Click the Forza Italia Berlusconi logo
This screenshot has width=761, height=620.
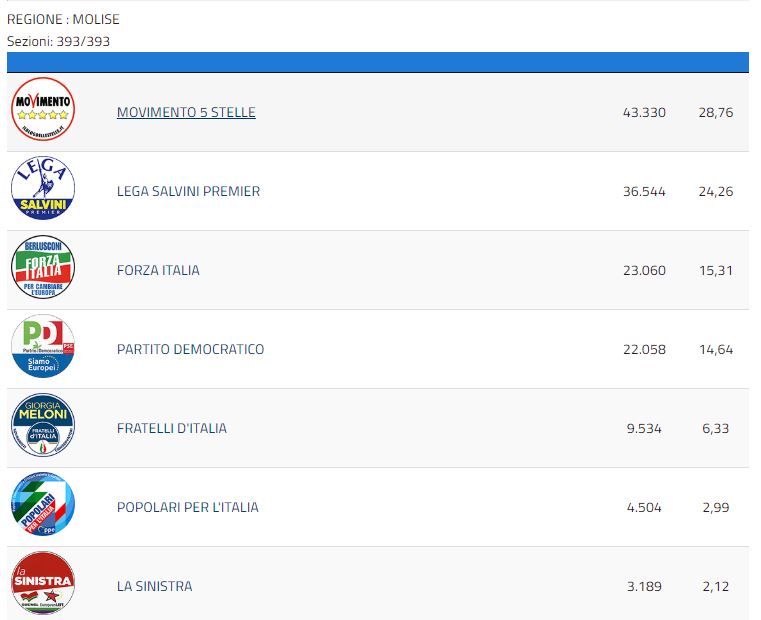tap(43, 267)
